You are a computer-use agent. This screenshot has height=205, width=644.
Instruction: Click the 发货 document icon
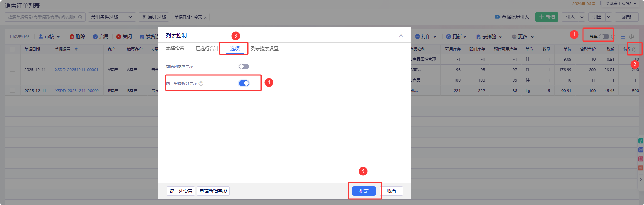(142, 36)
